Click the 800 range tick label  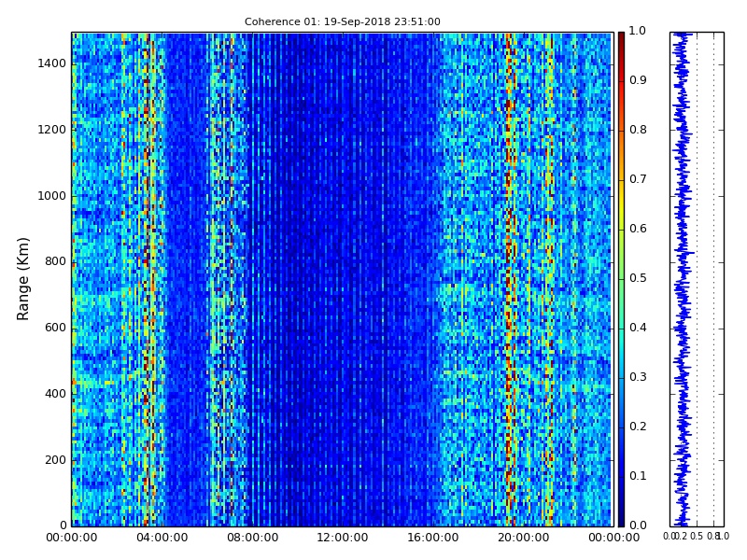[55, 261]
